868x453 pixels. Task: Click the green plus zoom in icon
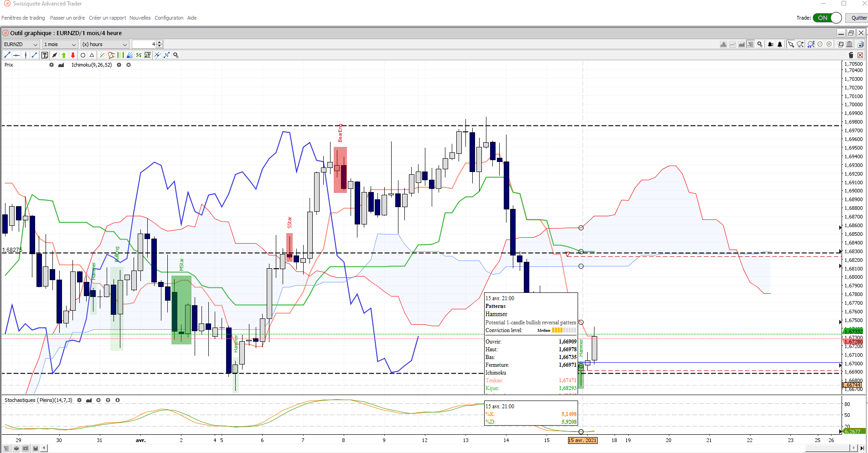[x=829, y=44]
